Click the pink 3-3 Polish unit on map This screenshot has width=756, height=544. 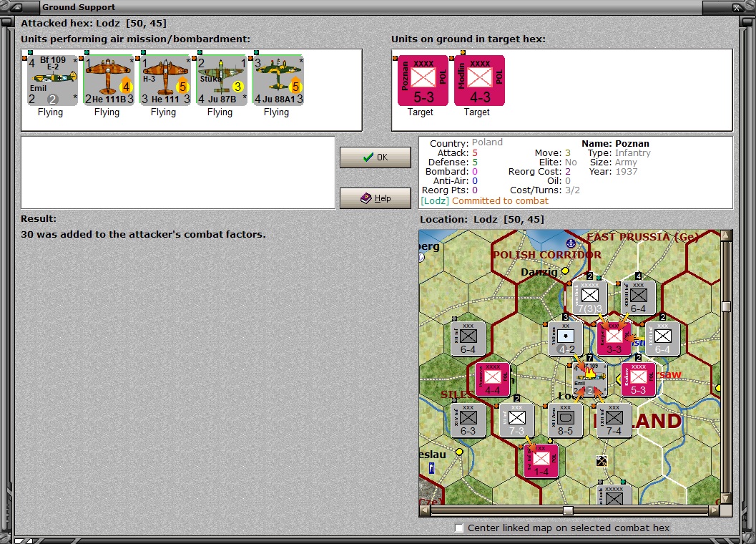pyautogui.click(x=614, y=339)
